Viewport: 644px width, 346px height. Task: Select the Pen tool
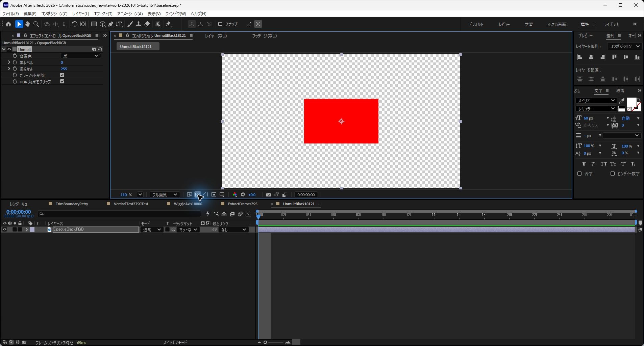(x=111, y=24)
